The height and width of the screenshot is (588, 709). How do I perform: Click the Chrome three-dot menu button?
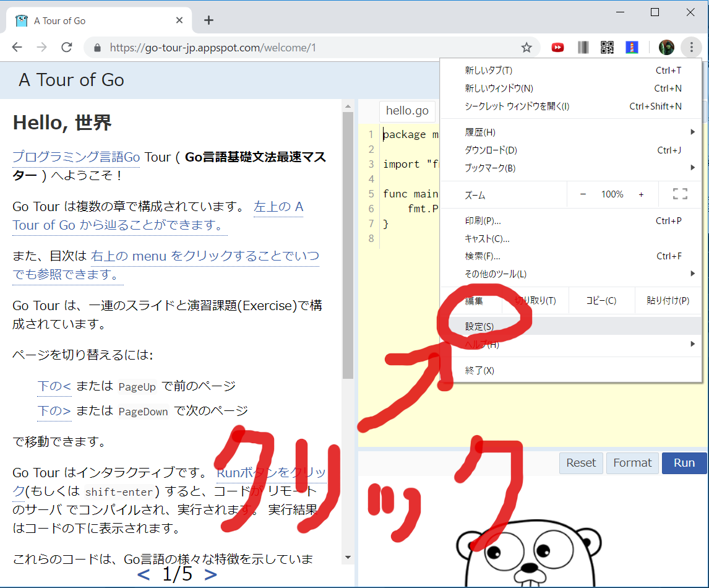tap(691, 47)
